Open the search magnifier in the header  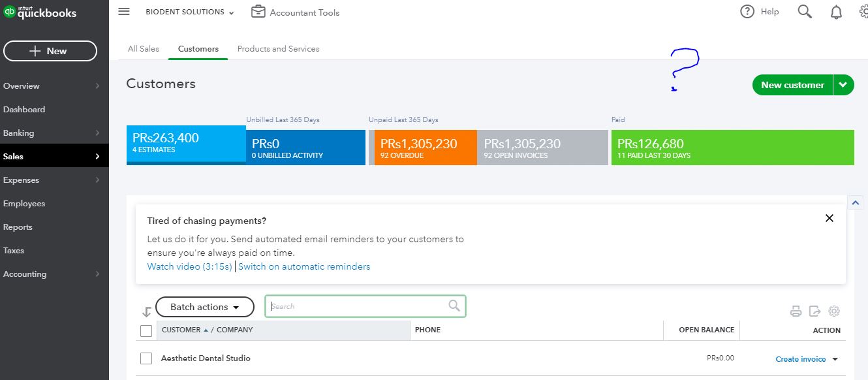(804, 11)
